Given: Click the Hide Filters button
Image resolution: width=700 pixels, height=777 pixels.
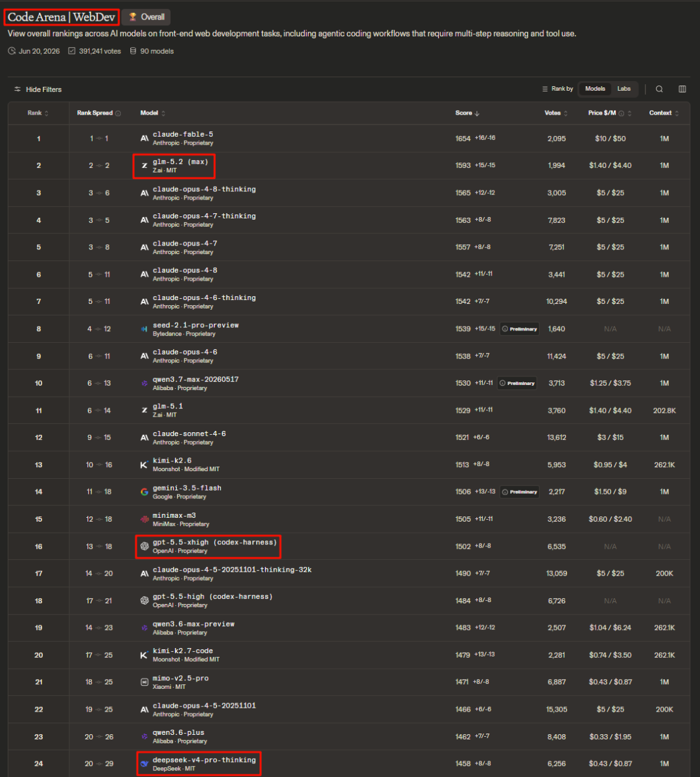Looking at the screenshot, I should click(38, 89).
